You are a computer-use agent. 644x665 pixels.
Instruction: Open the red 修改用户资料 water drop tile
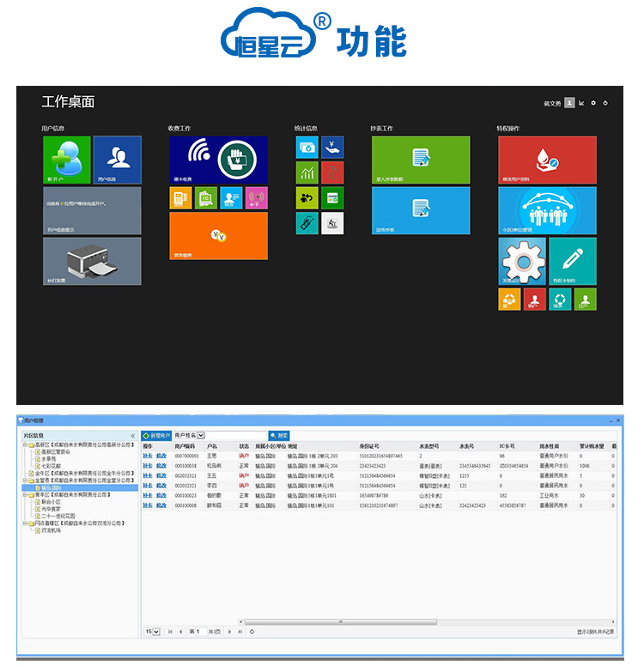547,160
